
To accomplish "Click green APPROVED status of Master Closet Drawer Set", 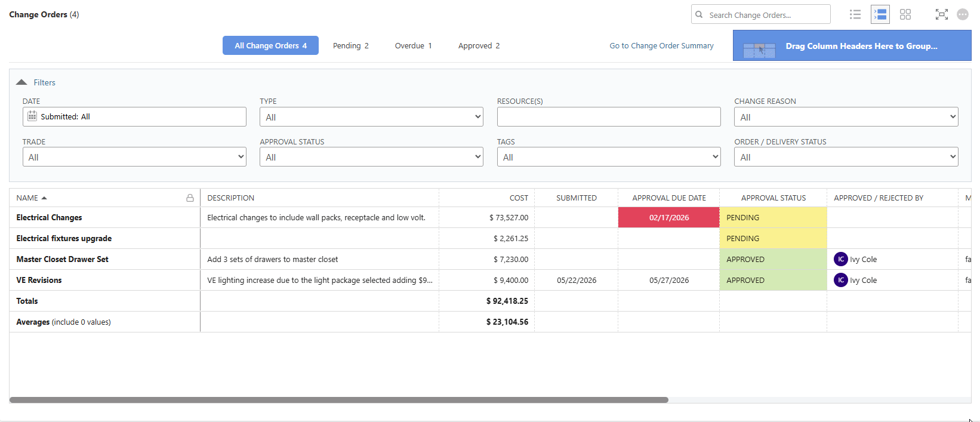I will coord(773,259).
